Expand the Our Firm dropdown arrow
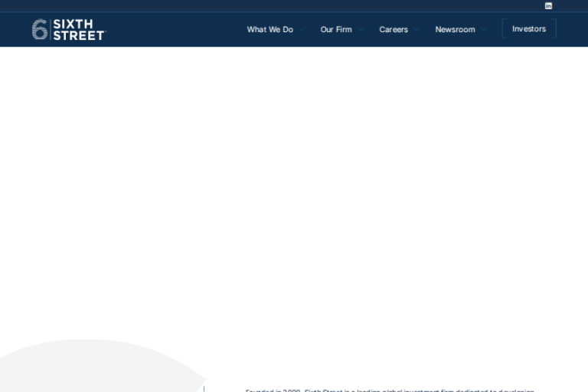 361,30
